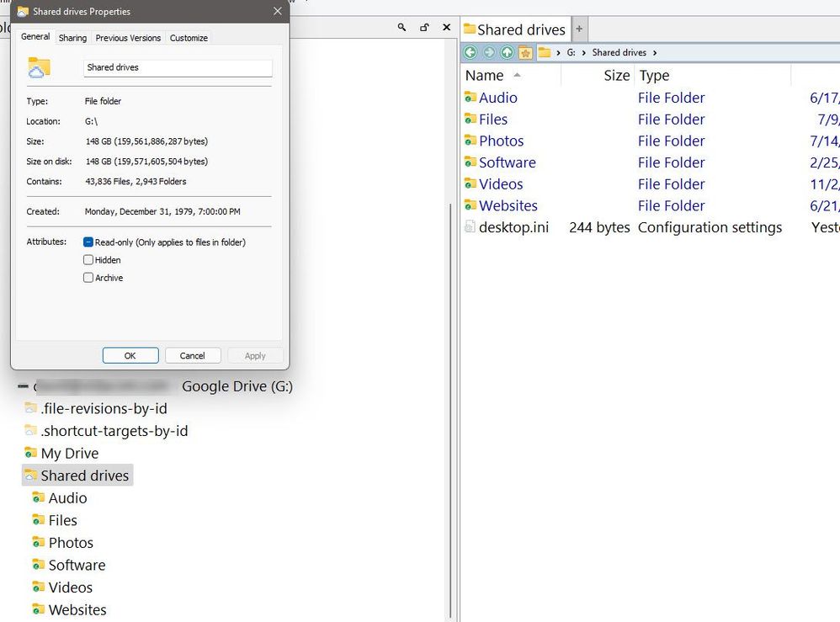The image size is (840, 622).
Task: Go forward with the right arrow navigation icon
Action: [489, 52]
